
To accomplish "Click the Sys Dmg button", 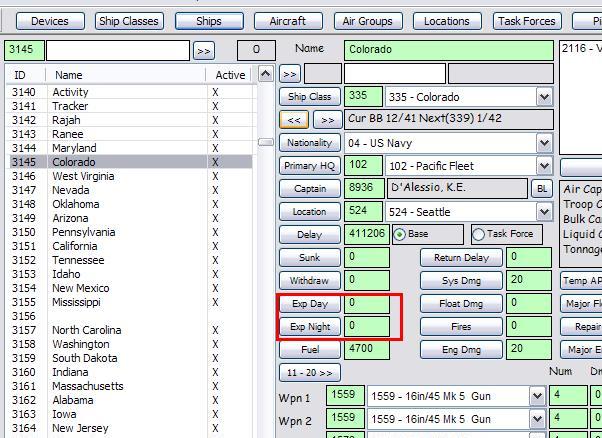I will [x=461, y=281].
